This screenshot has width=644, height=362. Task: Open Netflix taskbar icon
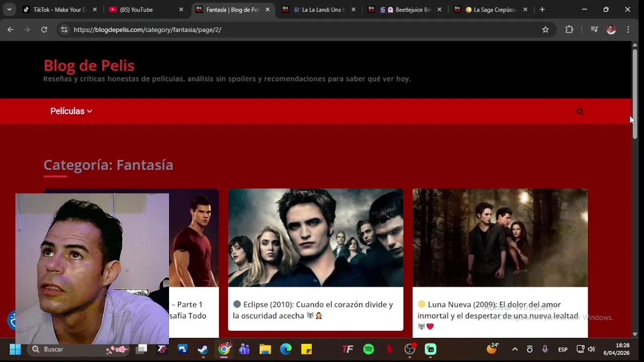pos(389,349)
